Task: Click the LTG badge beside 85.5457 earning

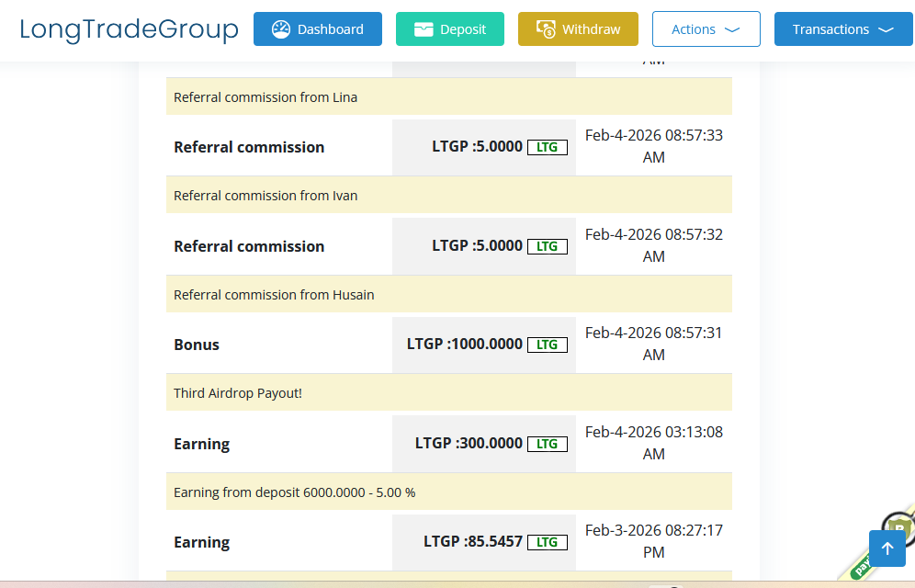Action: click(547, 542)
